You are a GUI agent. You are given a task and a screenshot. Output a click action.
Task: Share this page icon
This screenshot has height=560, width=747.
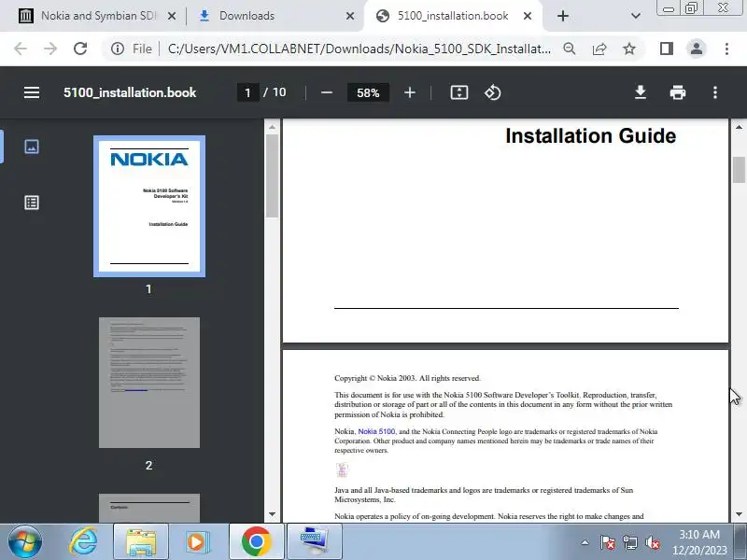point(599,49)
